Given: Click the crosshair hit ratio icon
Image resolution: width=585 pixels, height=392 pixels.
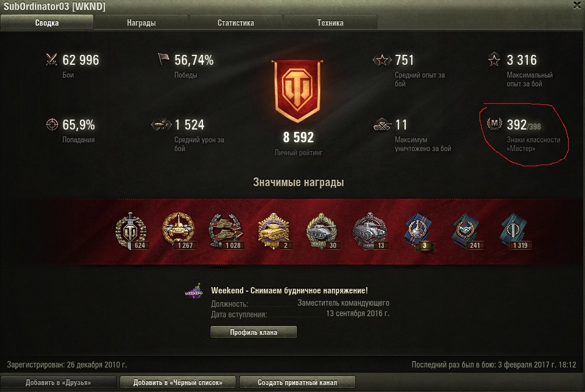Looking at the screenshot, I should point(52,124).
